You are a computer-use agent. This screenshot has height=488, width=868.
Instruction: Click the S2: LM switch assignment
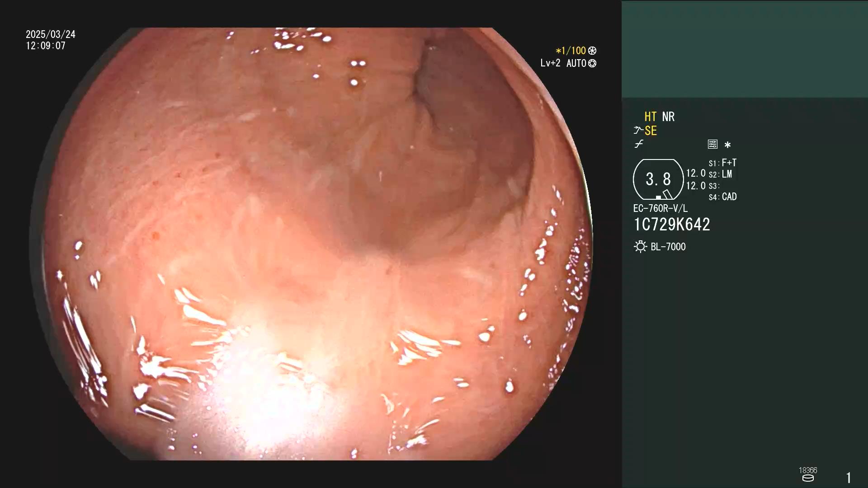pos(720,174)
